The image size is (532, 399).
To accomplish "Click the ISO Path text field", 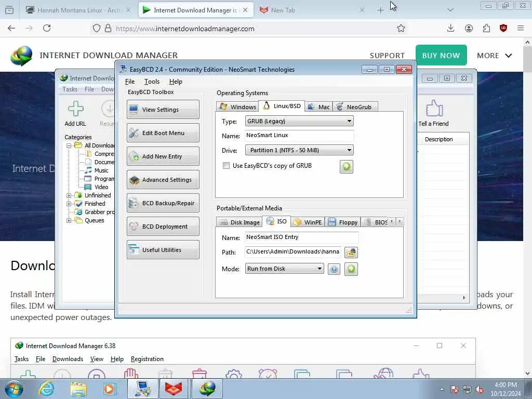I will 293,252.
